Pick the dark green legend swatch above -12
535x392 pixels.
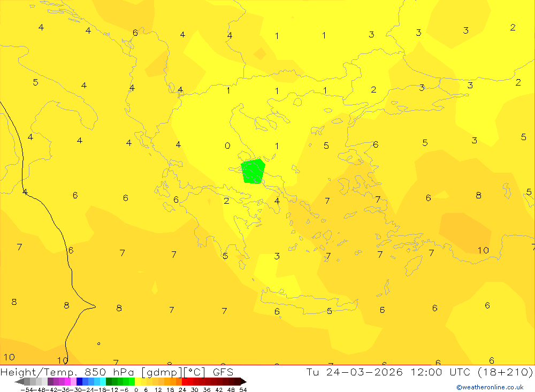coord(109,382)
